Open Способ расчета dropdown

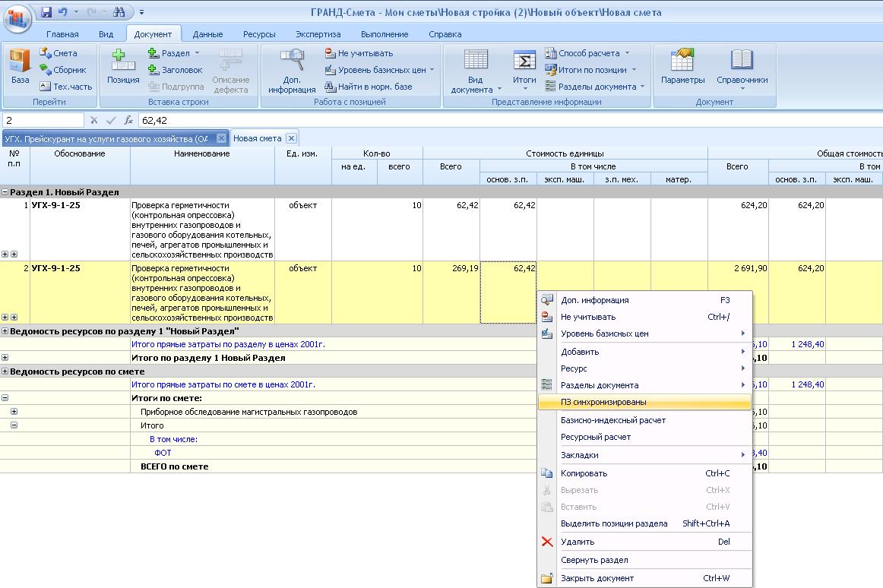click(x=587, y=53)
